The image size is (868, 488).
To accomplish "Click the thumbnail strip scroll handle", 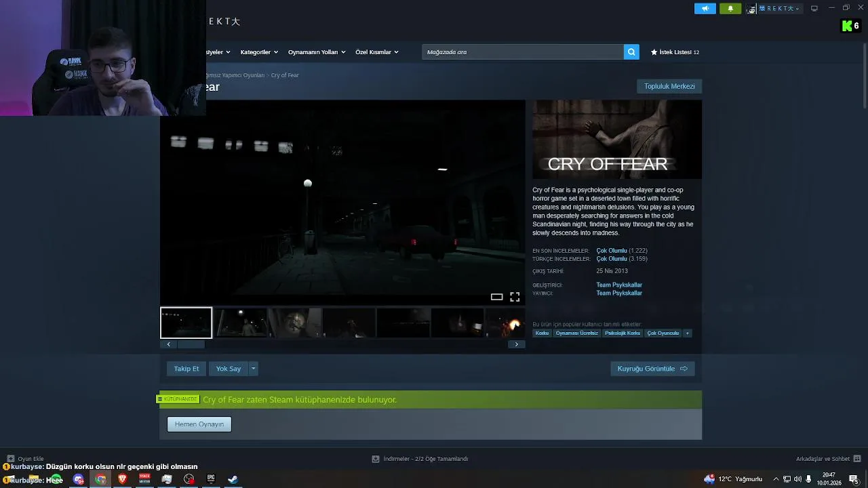I will (x=191, y=344).
